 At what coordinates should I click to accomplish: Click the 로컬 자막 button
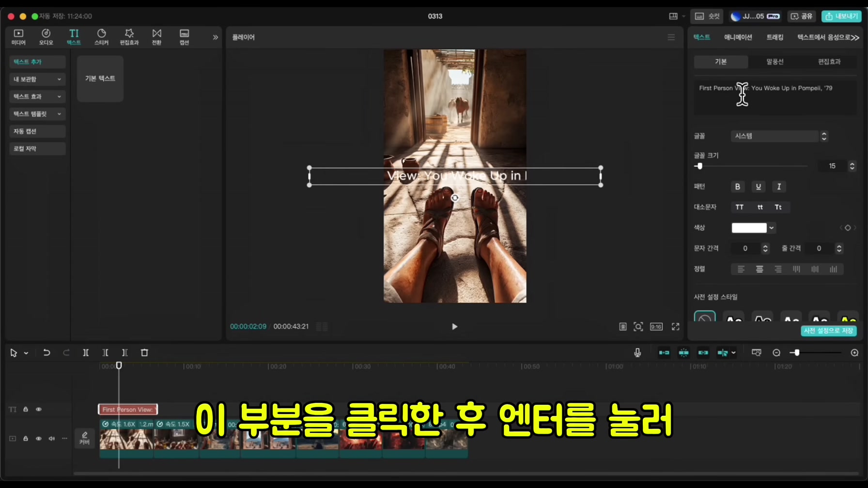click(37, 149)
